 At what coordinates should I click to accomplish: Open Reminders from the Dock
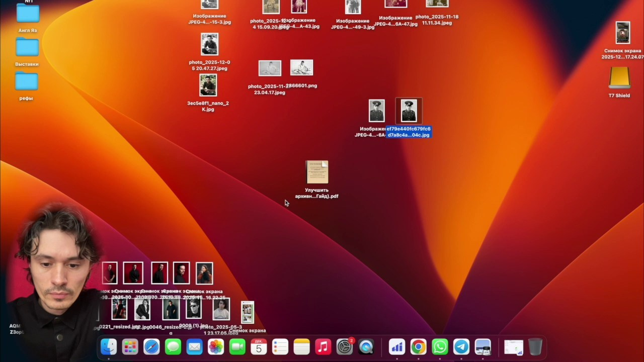(x=280, y=347)
